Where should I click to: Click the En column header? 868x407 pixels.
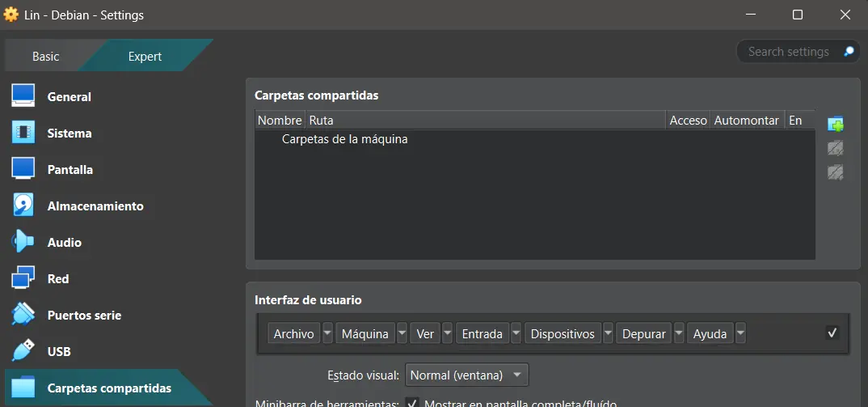800,121
